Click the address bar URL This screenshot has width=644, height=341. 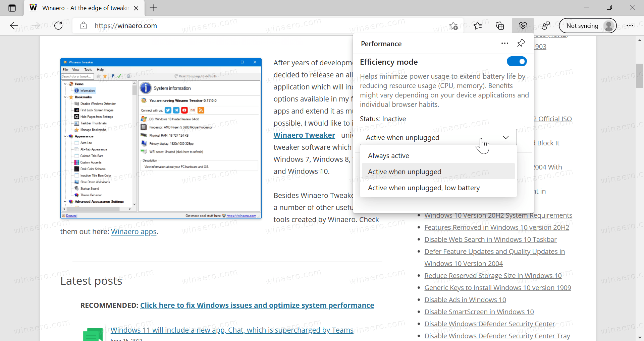pos(126,26)
